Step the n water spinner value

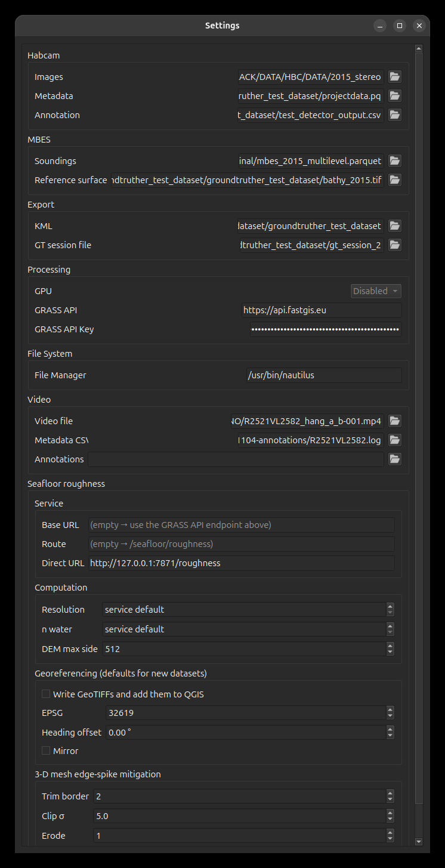tap(390, 629)
